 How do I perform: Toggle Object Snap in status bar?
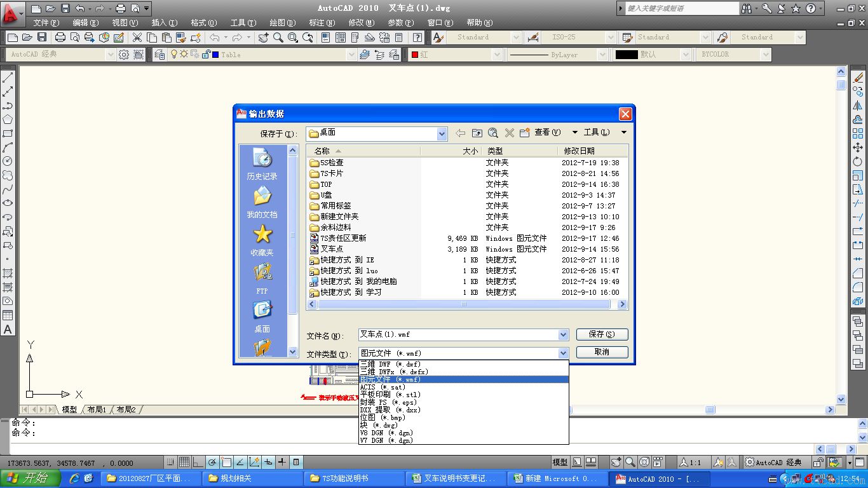(x=226, y=462)
